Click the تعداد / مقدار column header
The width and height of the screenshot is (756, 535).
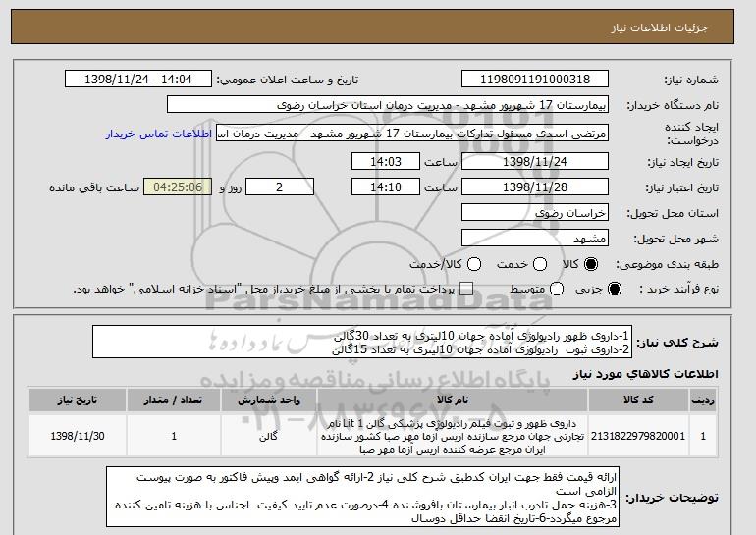174,401
